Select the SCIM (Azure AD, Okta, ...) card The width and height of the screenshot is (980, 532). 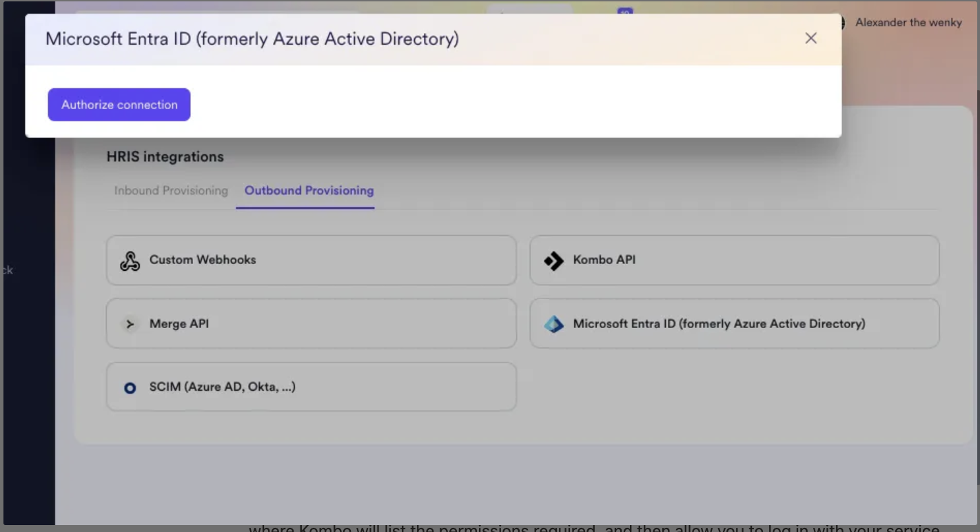312,387
